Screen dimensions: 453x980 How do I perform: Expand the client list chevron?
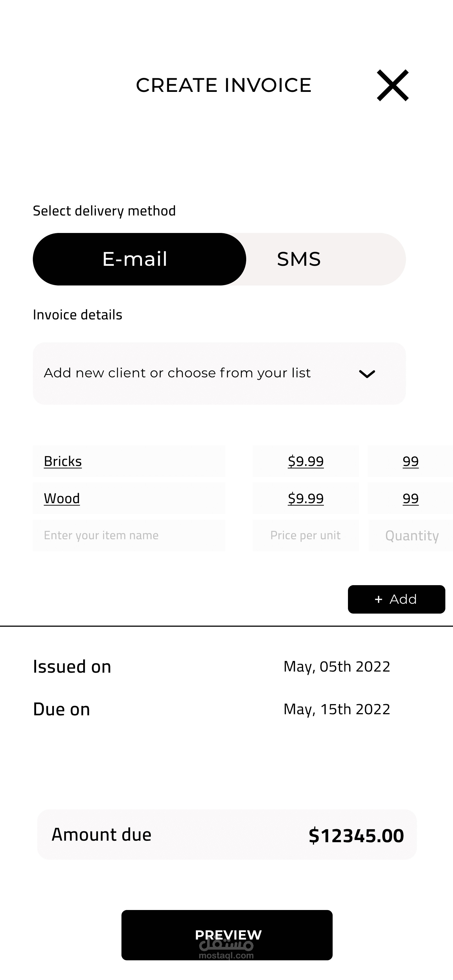[367, 374]
